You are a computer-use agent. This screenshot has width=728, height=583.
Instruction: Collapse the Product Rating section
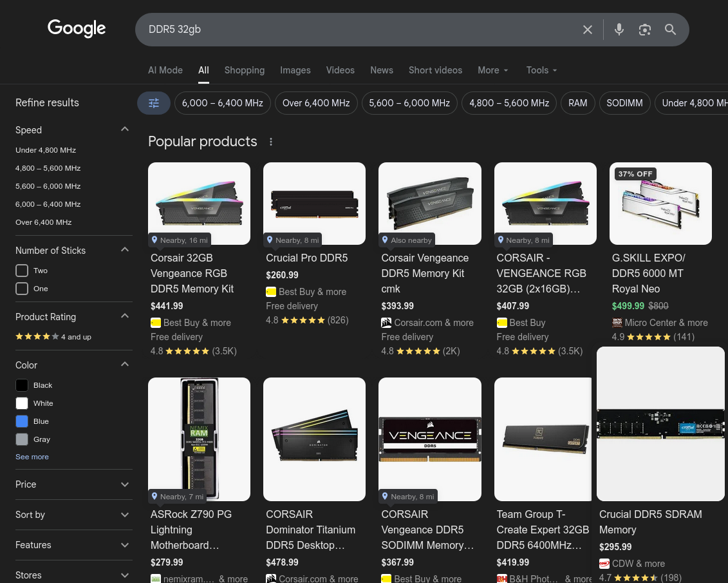pos(124,316)
